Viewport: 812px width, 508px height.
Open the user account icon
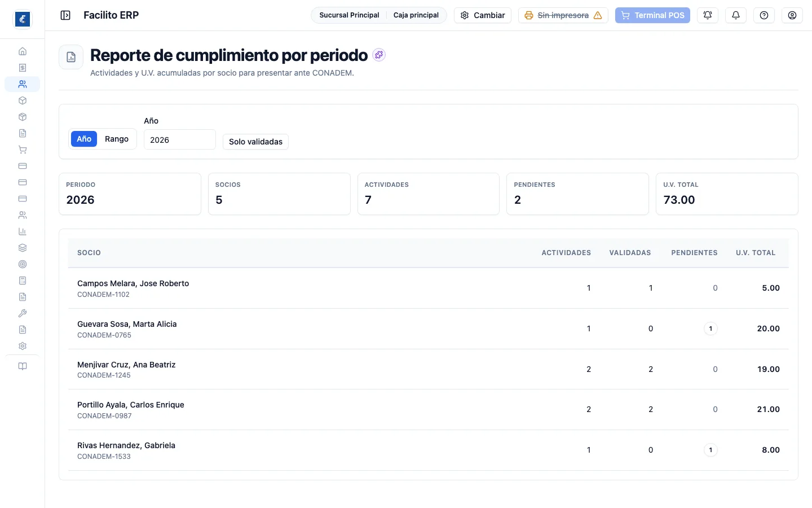tap(792, 15)
